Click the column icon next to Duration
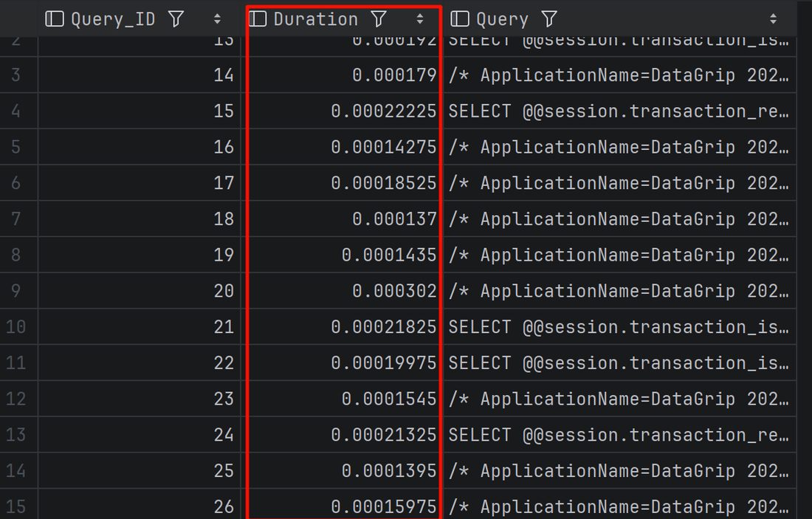 (x=258, y=19)
